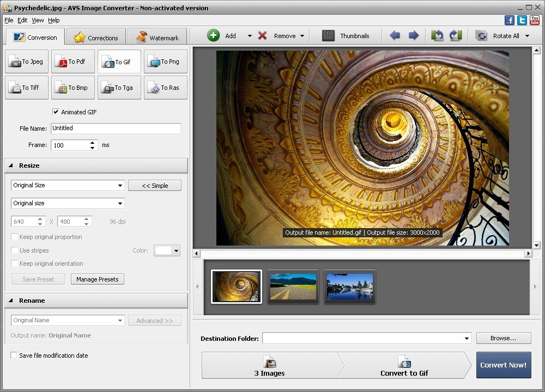The height and width of the screenshot is (392, 545).
Task: Select the To Jpeg conversion format
Action: (26, 62)
